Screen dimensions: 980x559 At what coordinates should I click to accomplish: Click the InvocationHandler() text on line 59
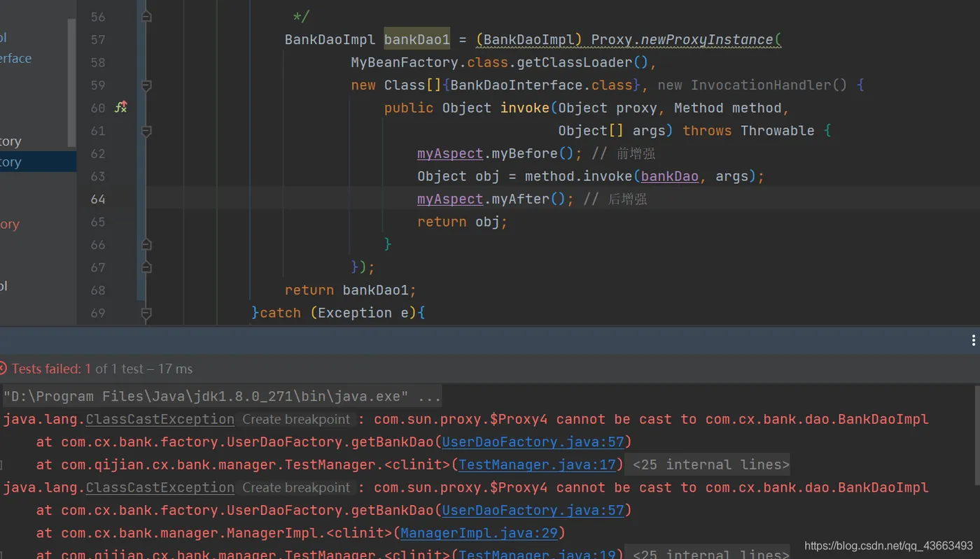[x=769, y=85]
